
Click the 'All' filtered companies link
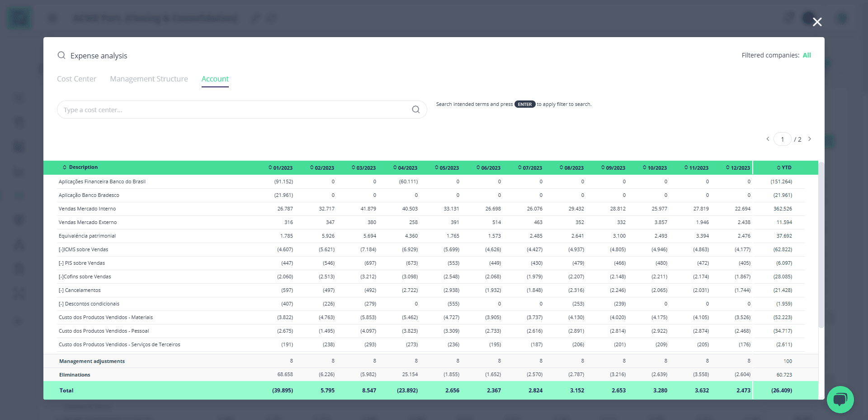click(x=807, y=55)
